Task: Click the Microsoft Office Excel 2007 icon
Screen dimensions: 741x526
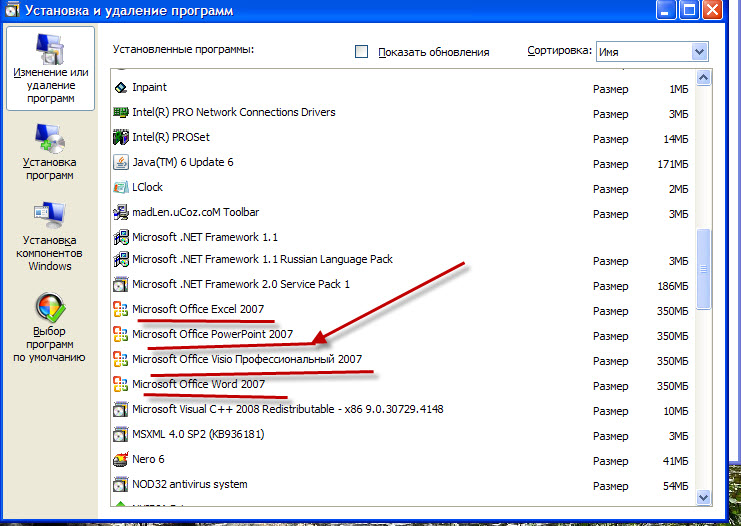Action: click(121, 309)
